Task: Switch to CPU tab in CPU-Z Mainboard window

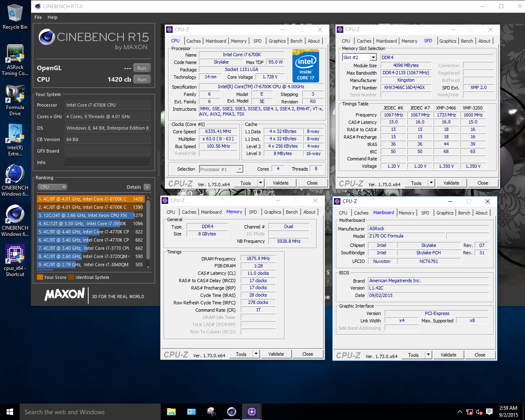Action: (x=343, y=213)
